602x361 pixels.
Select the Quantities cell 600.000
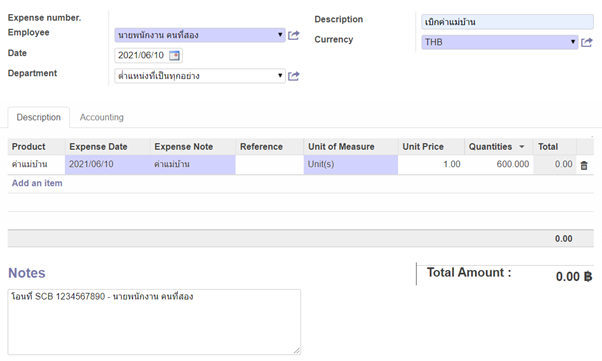pos(499,164)
